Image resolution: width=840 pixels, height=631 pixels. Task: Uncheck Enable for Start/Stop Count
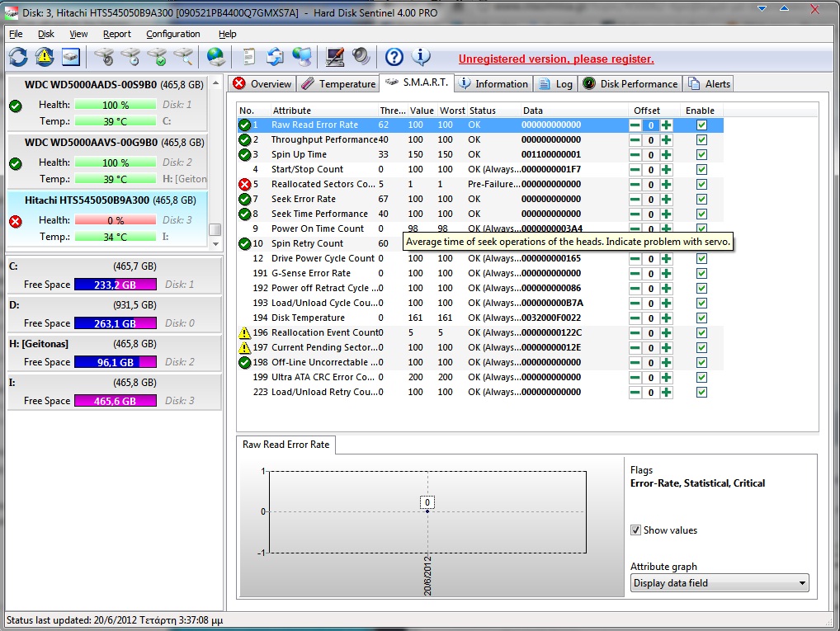[701, 169]
